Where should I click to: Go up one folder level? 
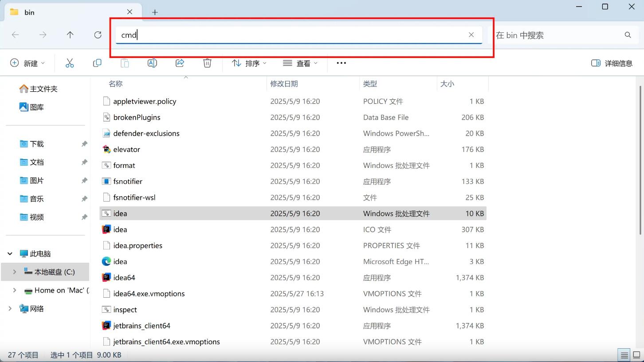point(70,35)
